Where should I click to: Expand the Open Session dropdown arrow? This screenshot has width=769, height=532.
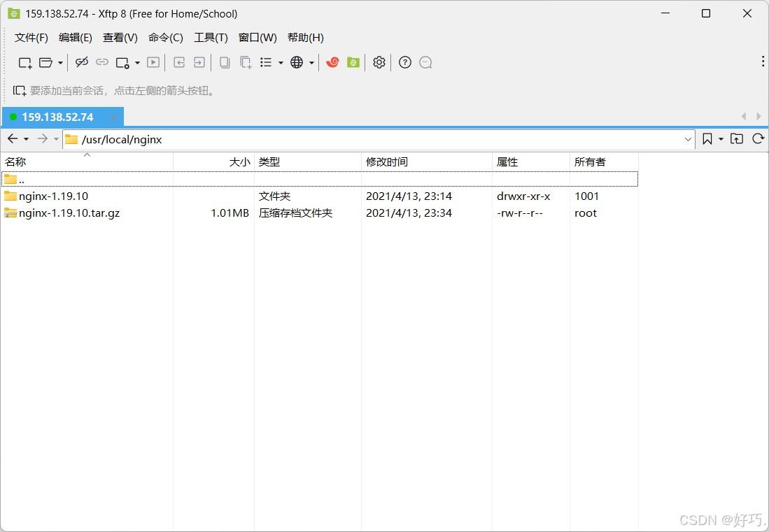(60, 63)
